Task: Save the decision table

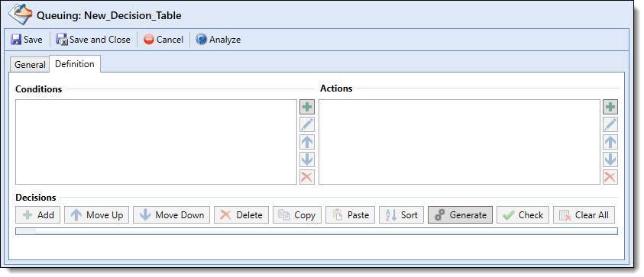Action: (27, 40)
